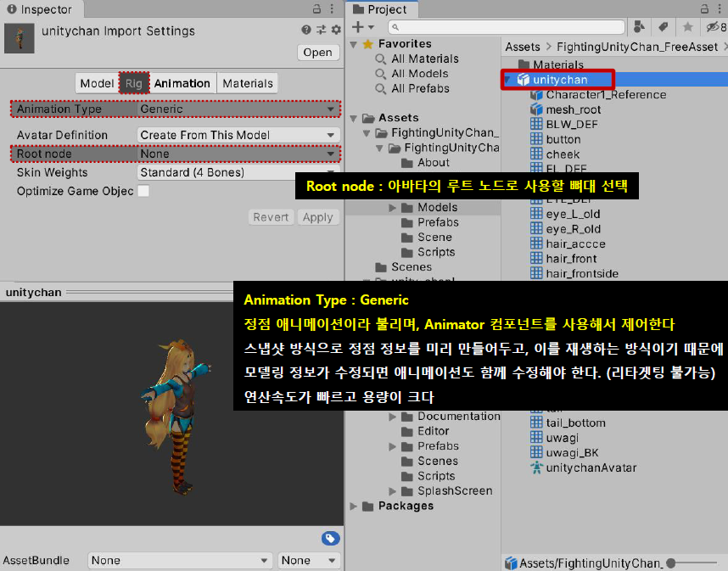Open the Inspector preset selector icon
Viewport: 728px width, 571px height.
[x=322, y=31]
